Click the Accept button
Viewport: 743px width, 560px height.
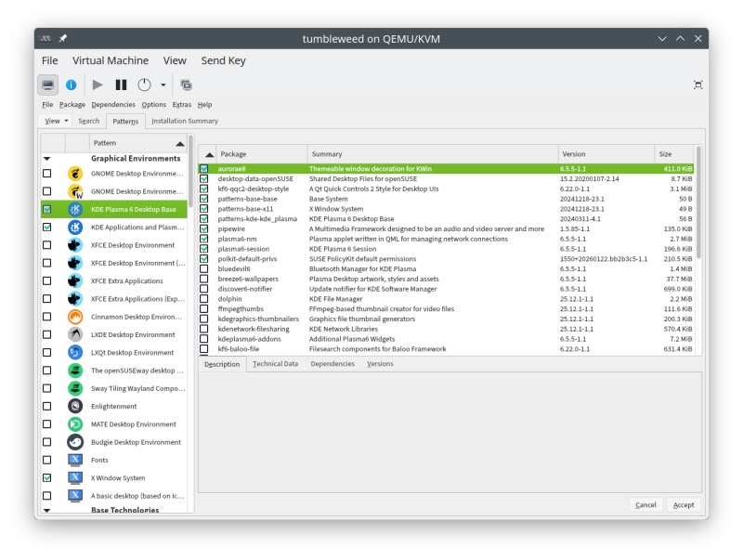[x=684, y=505]
